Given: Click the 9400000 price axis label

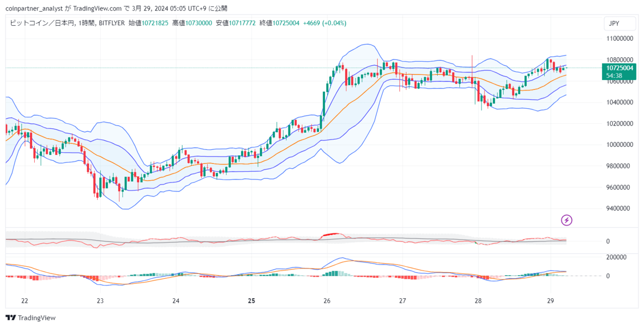Looking at the screenshot, I should click(617, 208).
